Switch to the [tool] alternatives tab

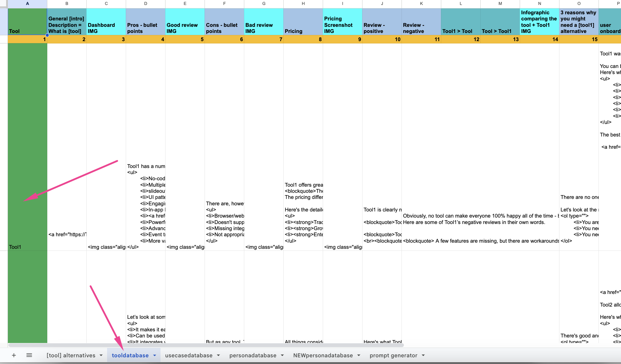tap(71, 355)
